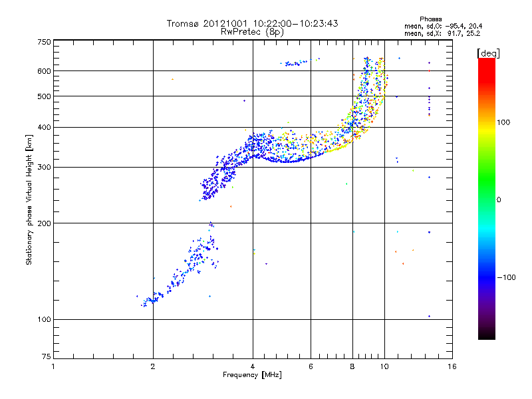
Task: Click the isolated orange point near 560 km
Action: (172, 79)
